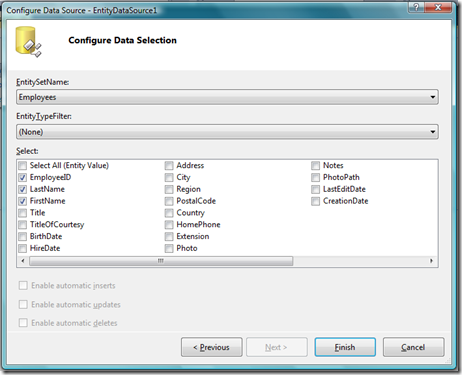Click the Enable automatic updates checkbox

click(x=23, y=305)
